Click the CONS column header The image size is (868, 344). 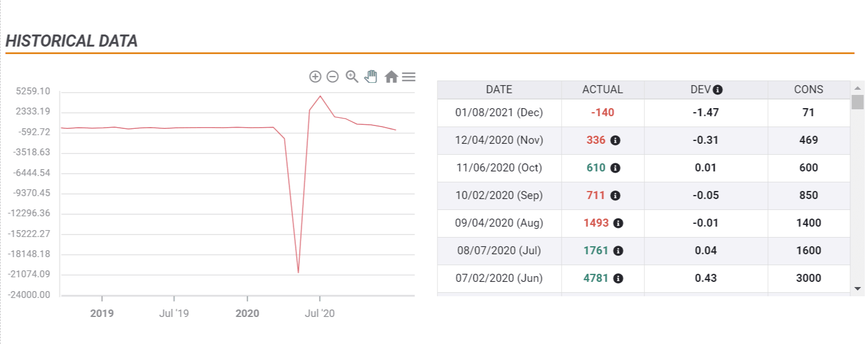pyautogui.click(x=808, y=90)
